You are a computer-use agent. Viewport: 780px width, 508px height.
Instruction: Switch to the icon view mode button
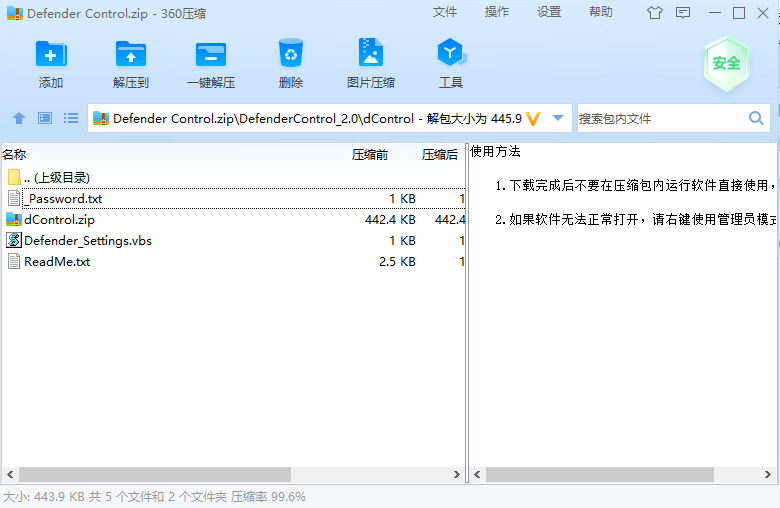[45, 118]
